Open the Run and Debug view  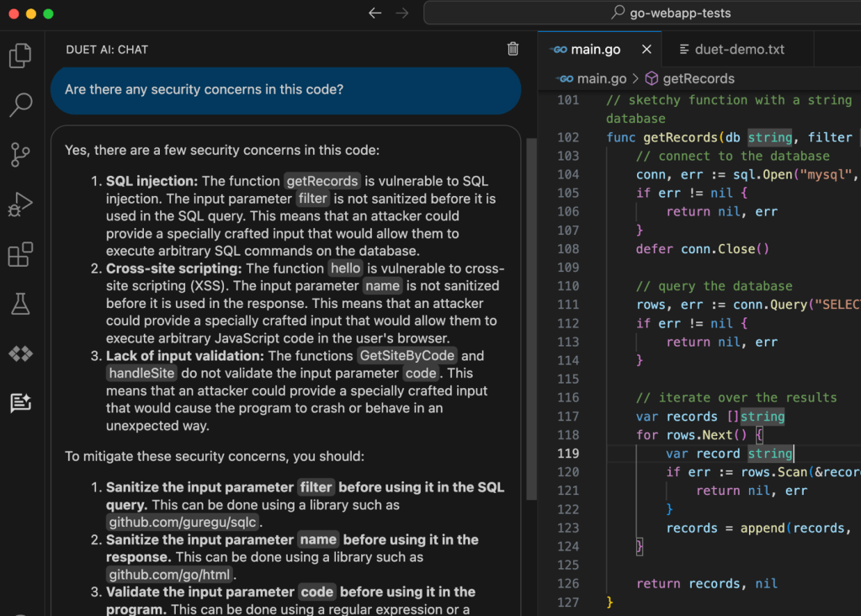[20, 204]
